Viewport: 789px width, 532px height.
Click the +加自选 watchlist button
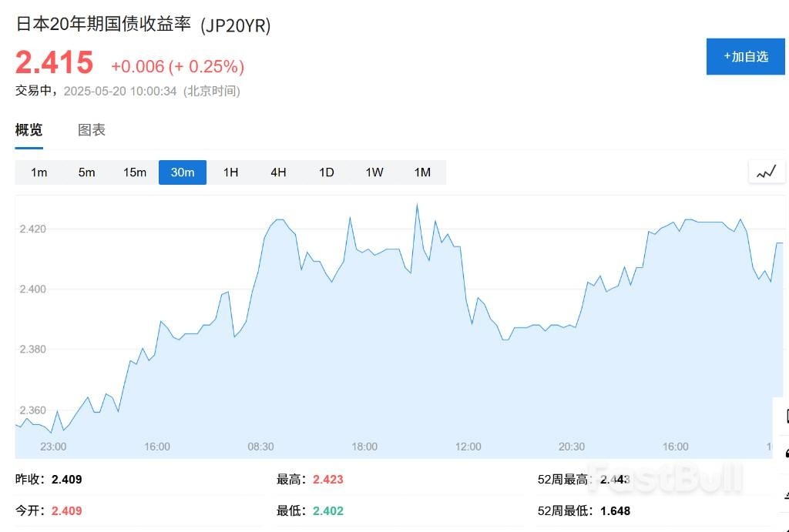(745, 56)
